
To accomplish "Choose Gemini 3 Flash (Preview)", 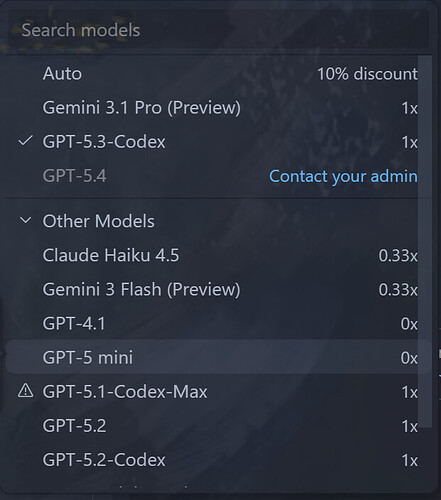I will pos(218,289).
